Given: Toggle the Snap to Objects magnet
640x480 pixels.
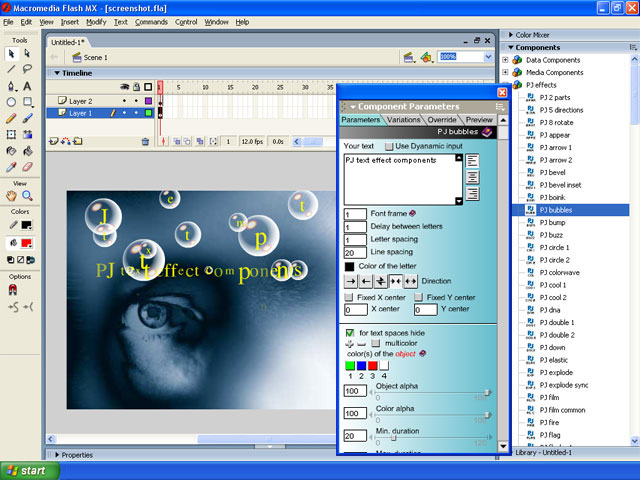Looking at the screenshot, I should point(13,290).
